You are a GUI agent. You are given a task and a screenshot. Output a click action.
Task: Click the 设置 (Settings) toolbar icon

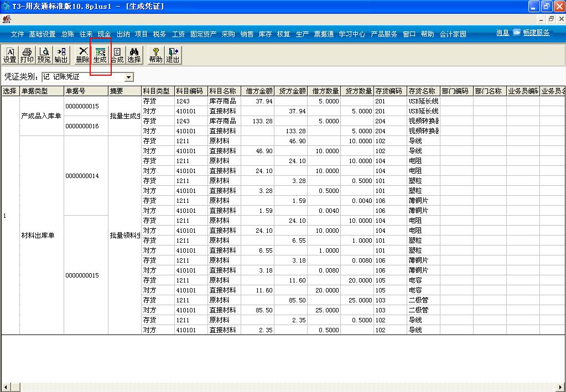tap(10, 54)
